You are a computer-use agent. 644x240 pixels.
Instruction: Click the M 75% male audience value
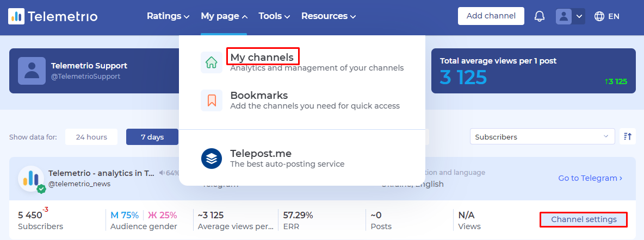tap(125, 215)
